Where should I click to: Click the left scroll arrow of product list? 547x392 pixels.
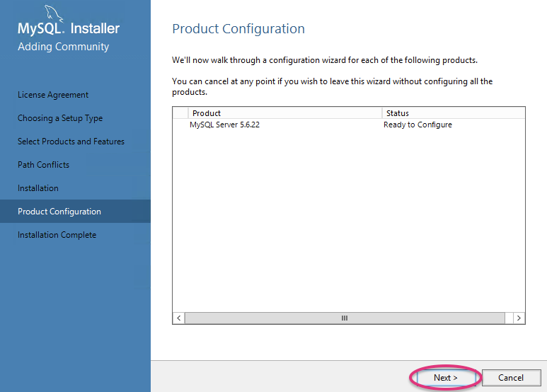[x=178, y=318]
